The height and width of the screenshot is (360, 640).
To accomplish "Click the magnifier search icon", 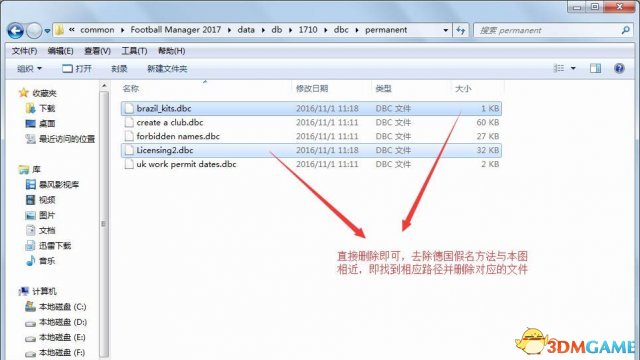I will [x=625, y=30].
